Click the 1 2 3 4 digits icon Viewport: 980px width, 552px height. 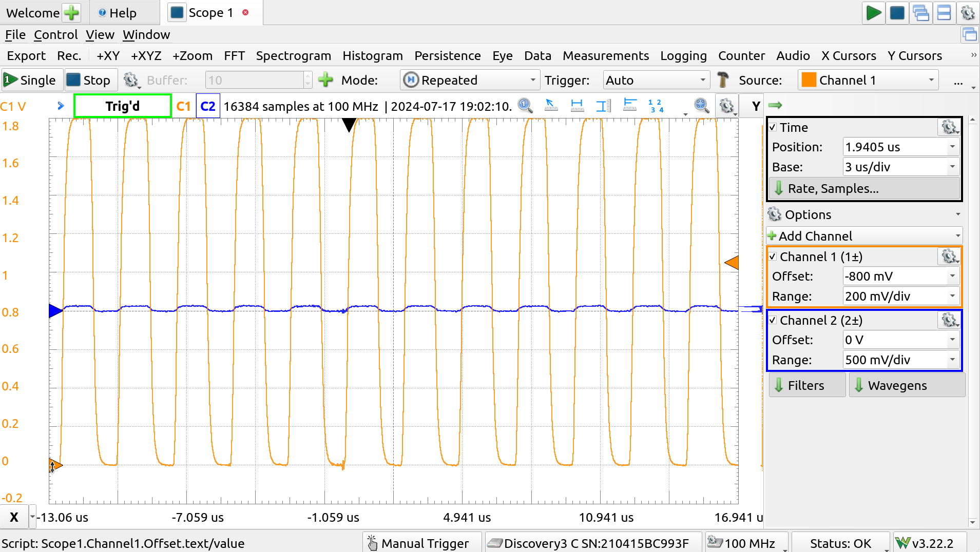(656, 106)
